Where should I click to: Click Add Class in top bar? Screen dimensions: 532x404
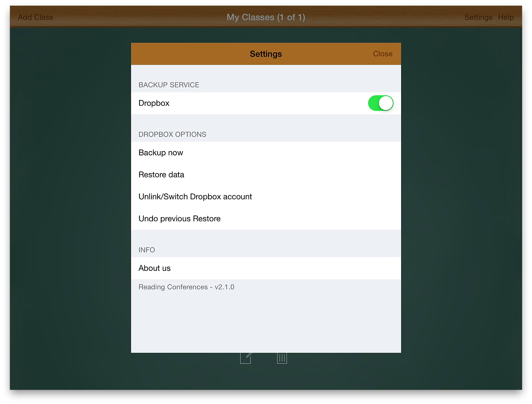pos(36,17)
